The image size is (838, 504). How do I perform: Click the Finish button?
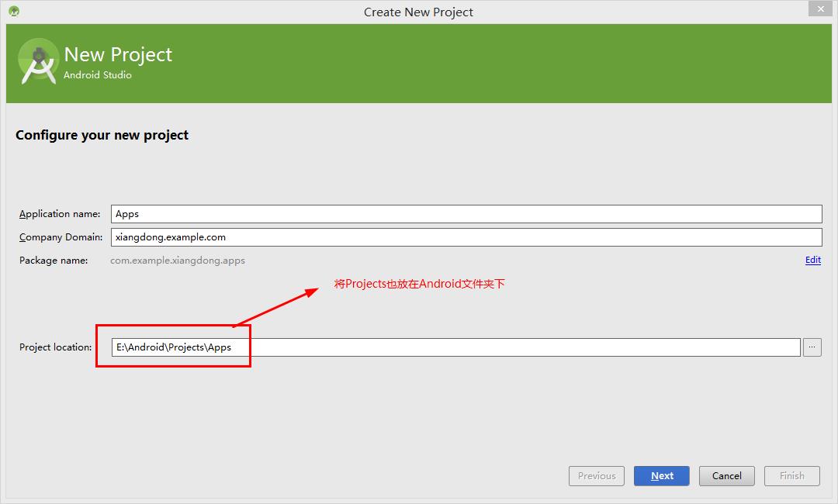coord(792,476)
